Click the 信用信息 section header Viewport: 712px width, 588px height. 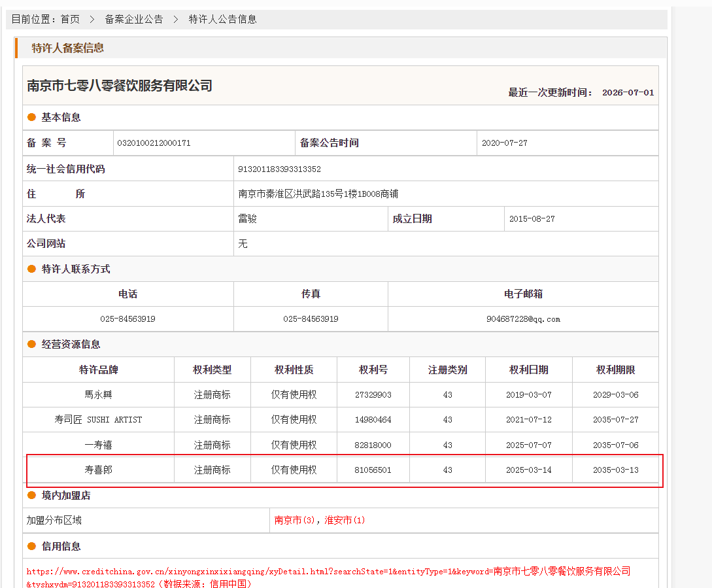[x=61, y=546]
